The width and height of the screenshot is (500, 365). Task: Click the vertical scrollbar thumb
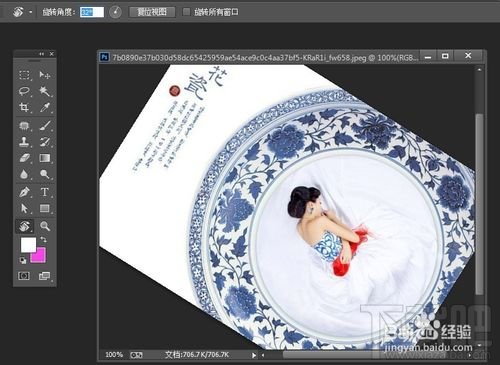tap(479, 204)
